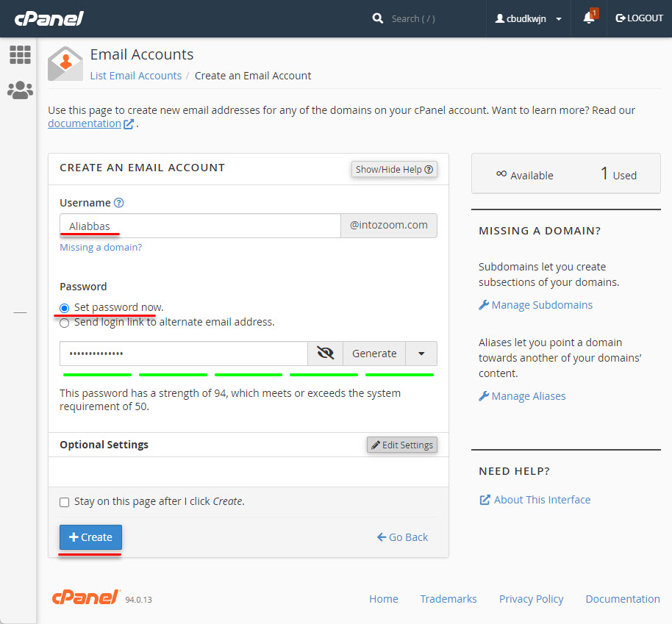
Task: Click the @intozoom.com domain box
Action: [x=389, y=226]
